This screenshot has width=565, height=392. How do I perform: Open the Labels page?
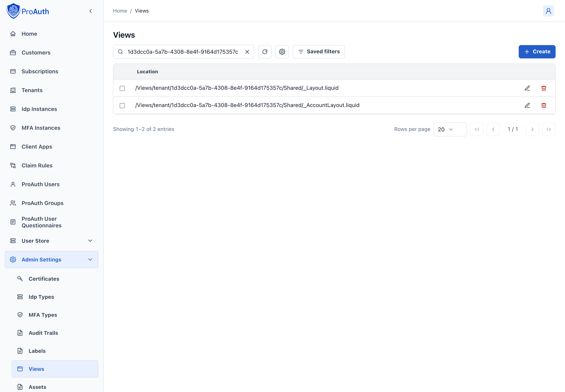pos(55,351)
